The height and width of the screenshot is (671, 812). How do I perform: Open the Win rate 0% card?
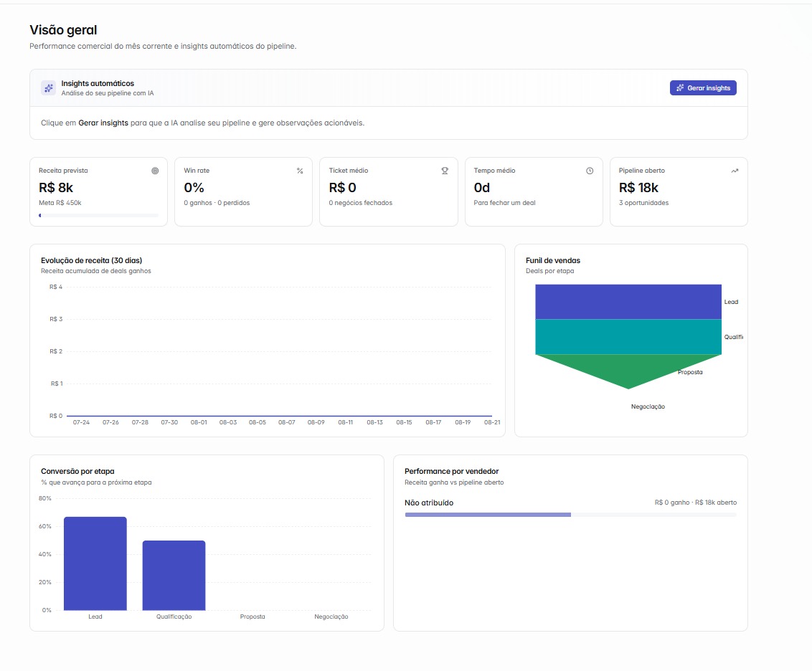(x=243, y=192)
